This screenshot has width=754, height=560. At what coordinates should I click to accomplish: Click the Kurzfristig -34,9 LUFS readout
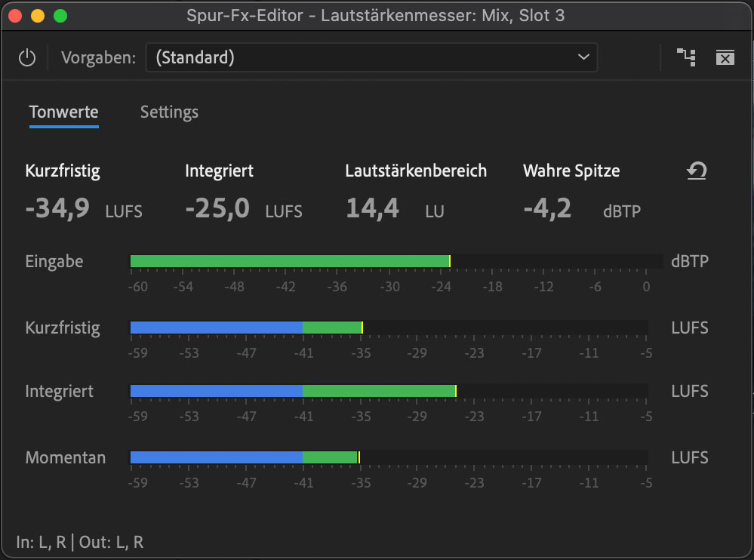click(x=57, y=209)
